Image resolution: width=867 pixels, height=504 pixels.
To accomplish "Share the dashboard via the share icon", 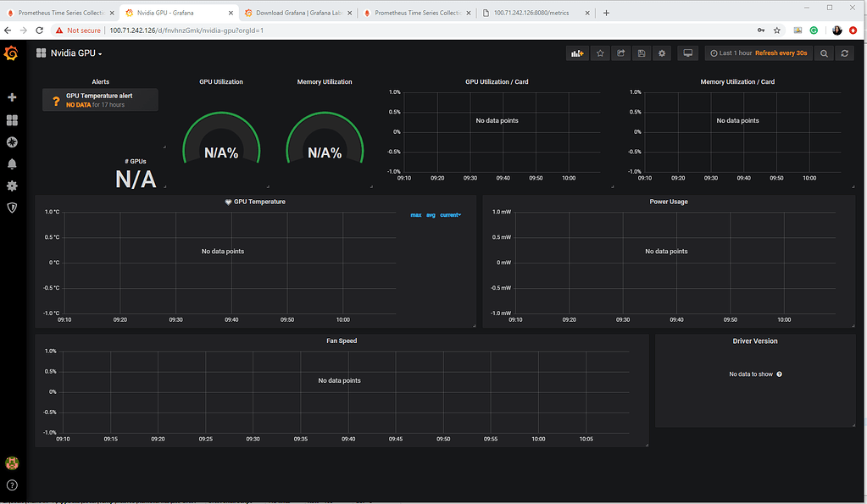I will (x=620, y=53).
